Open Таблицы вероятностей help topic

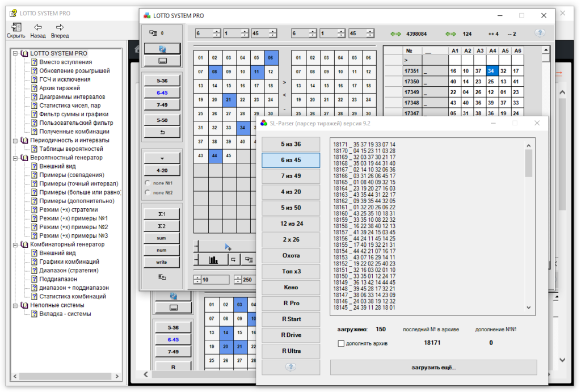tap(71, 149)
